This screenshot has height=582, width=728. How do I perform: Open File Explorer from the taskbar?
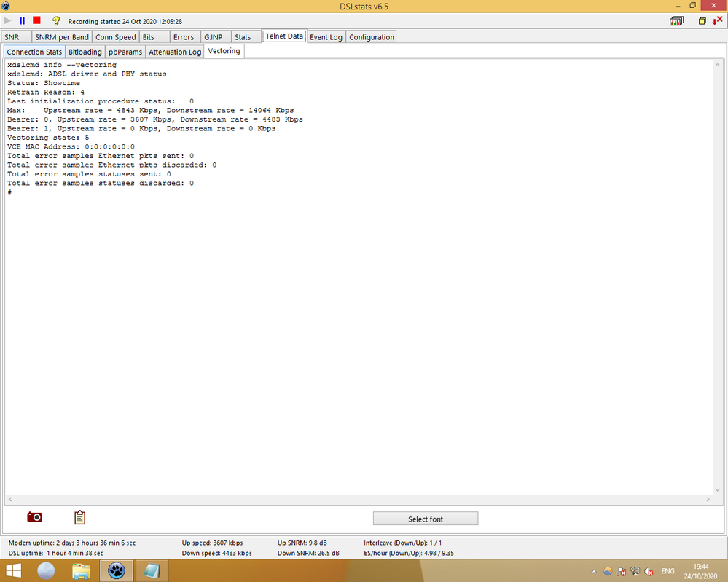[x=81, y=570]
